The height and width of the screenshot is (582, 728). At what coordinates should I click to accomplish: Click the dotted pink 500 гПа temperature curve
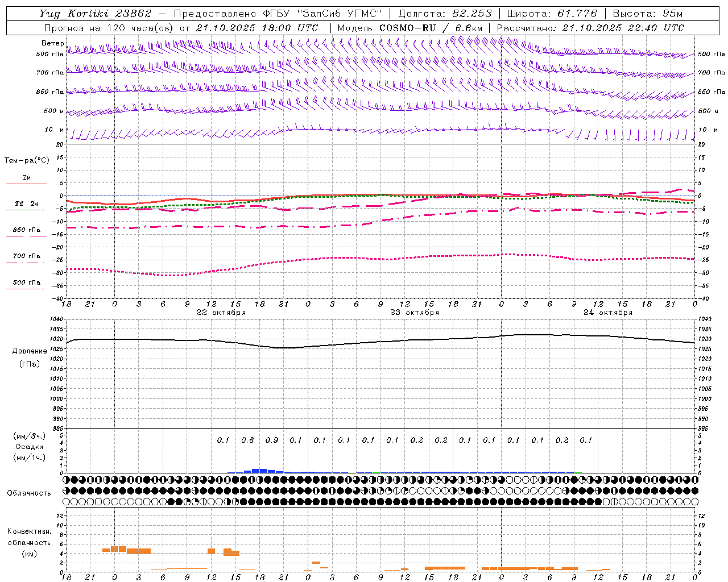pyautogui.click(x=381, y=259)
